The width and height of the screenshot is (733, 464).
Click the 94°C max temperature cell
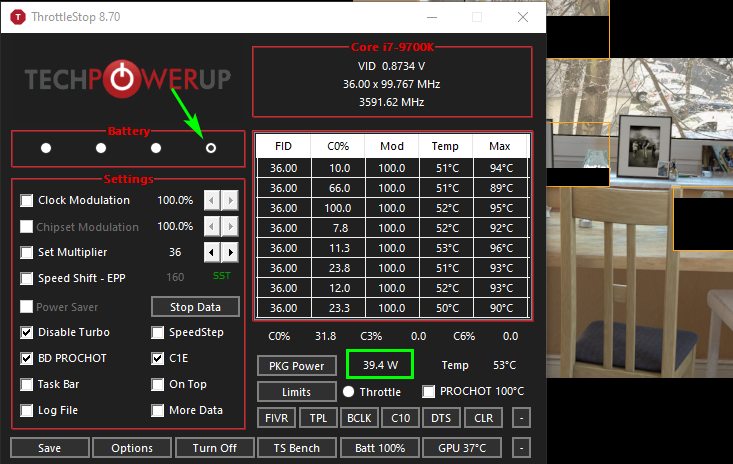click(x=501, y=168)
